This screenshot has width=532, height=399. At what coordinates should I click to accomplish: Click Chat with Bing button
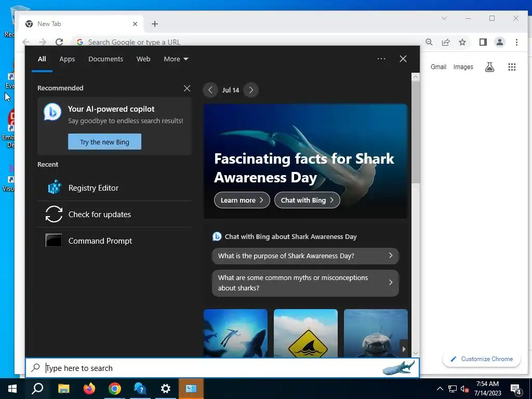tap(307, 200)
